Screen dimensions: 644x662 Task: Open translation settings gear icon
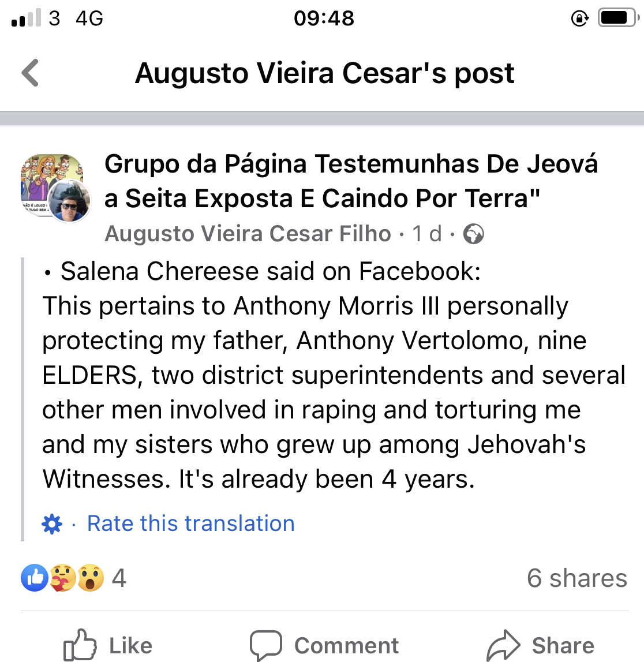[52, 524]
